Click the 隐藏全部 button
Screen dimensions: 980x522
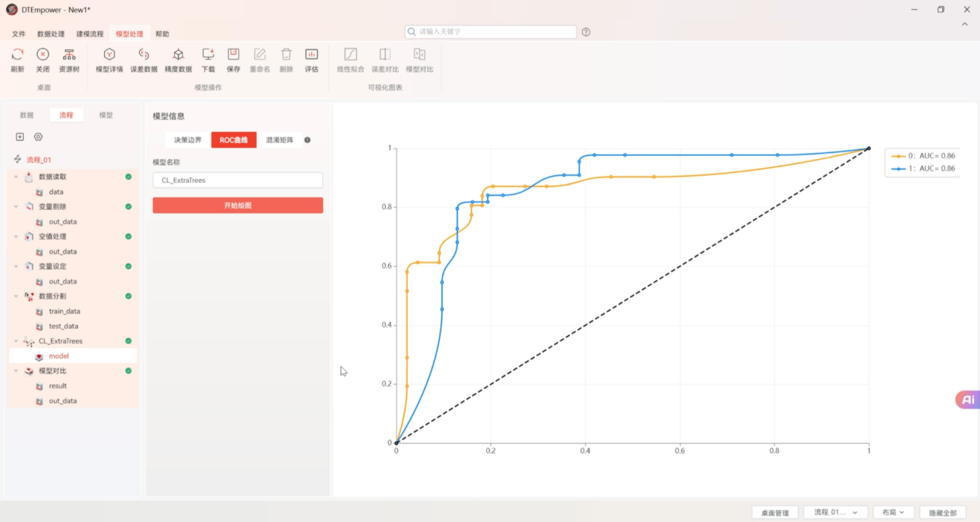click(x=942, y=513)
